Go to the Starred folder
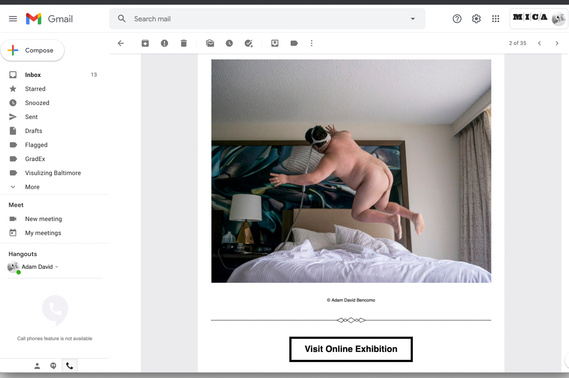569x378 pixels. (x=35, y=89)
